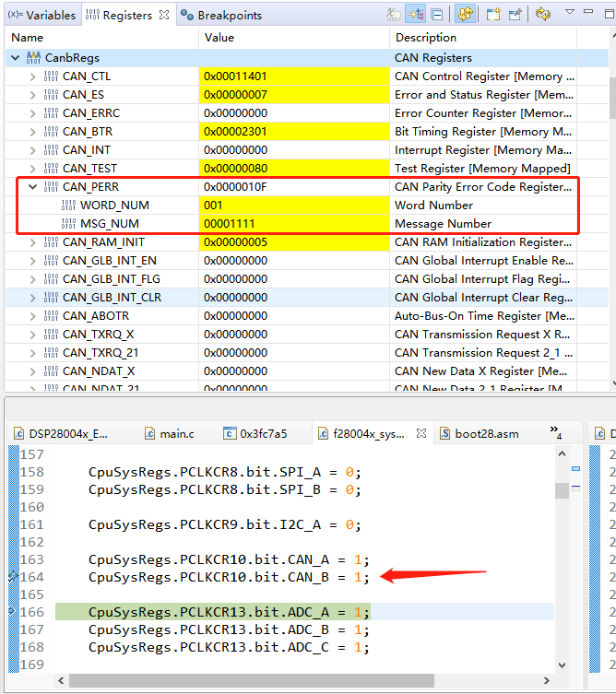Open the Registers View Menu triangle
Viewport: 616px width, 694px height.
point(570,12)
